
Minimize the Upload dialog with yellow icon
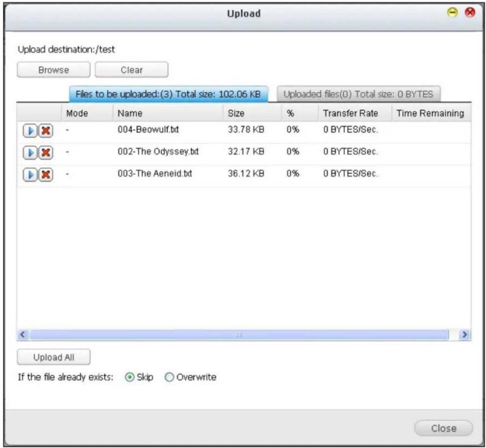click(453, 13)
